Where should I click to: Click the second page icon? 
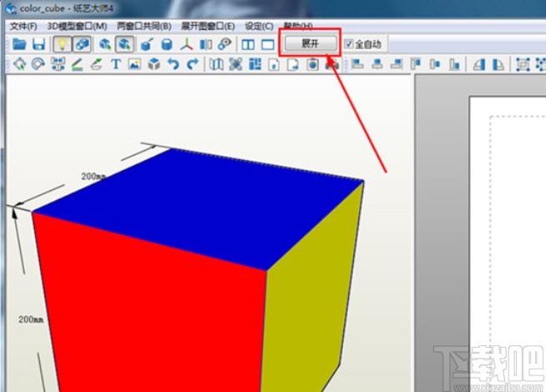293,64
